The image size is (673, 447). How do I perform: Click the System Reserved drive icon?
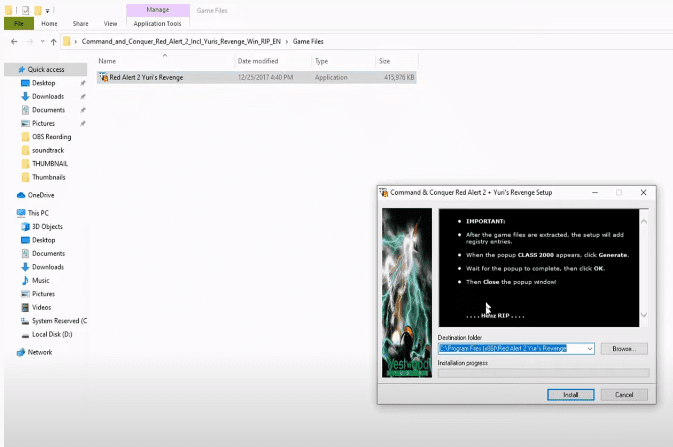coord(25,321)
